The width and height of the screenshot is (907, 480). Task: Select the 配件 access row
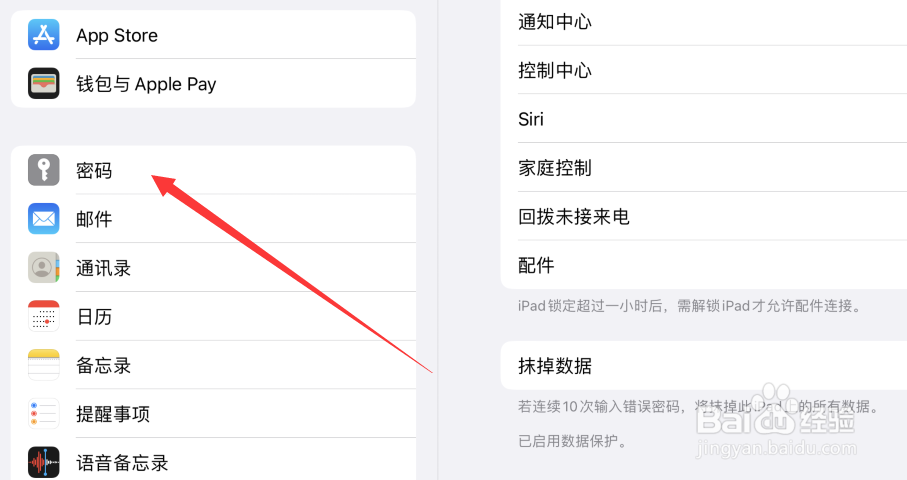pos(704,265)
